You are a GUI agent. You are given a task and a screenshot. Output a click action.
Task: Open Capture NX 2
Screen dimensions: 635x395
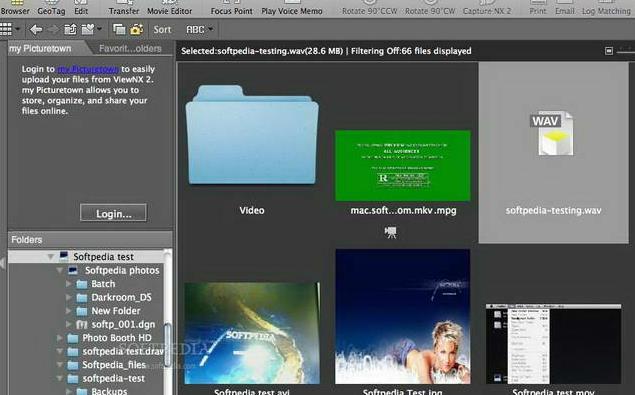[x=487, y=8]
